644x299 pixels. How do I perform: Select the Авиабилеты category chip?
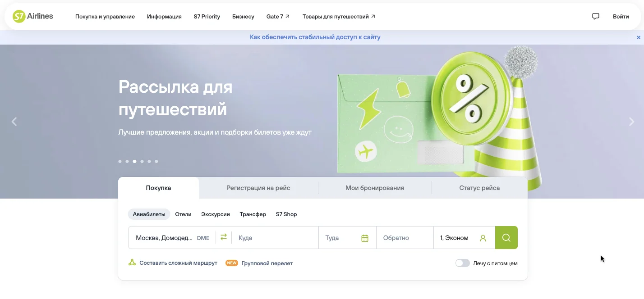click(149, 214)
